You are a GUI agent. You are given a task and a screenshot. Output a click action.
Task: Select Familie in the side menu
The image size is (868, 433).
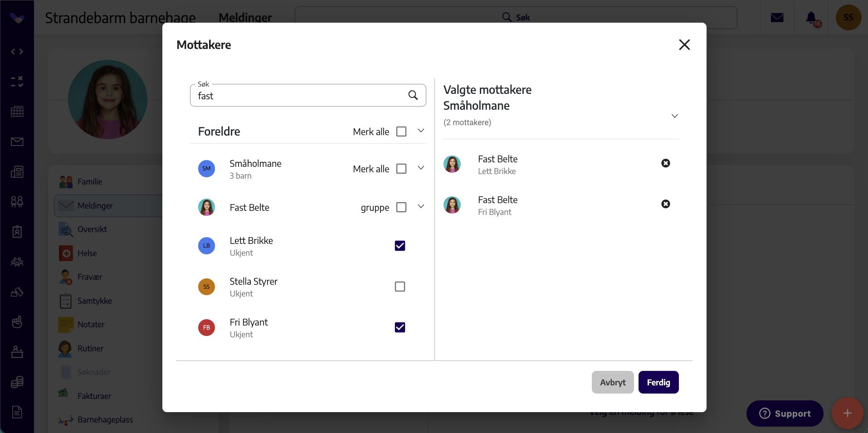point(90,182)
